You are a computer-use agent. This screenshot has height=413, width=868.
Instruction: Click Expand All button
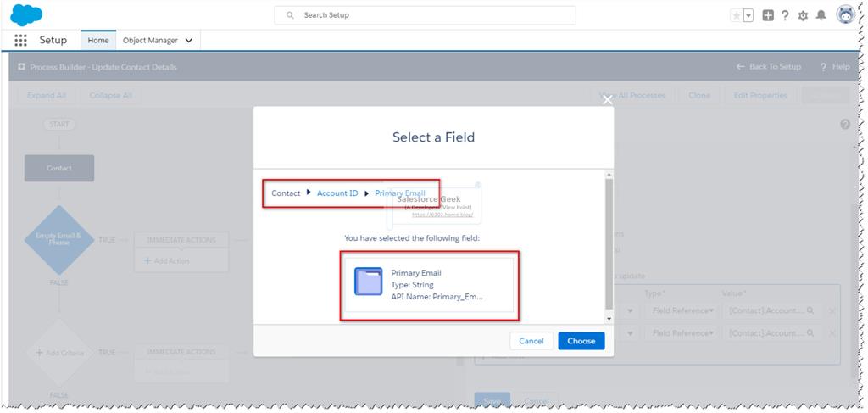(x=47, y=95)
